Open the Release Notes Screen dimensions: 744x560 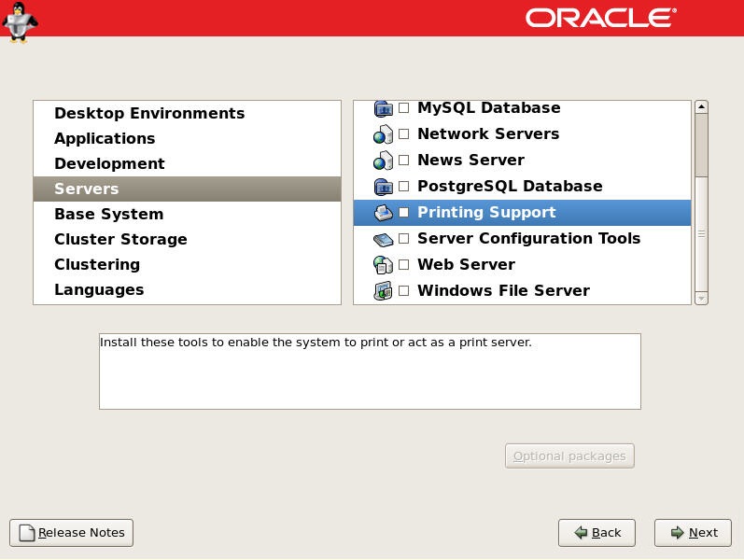72,533
